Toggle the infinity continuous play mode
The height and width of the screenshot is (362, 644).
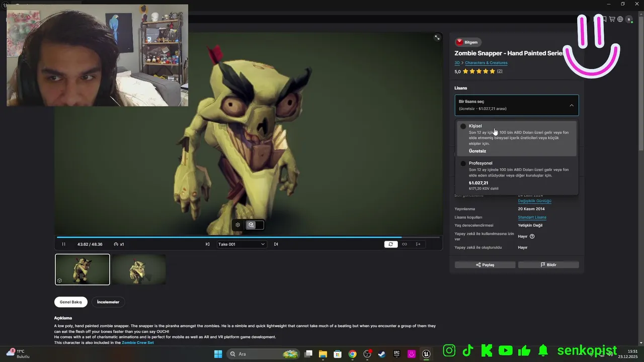point(405,244)
